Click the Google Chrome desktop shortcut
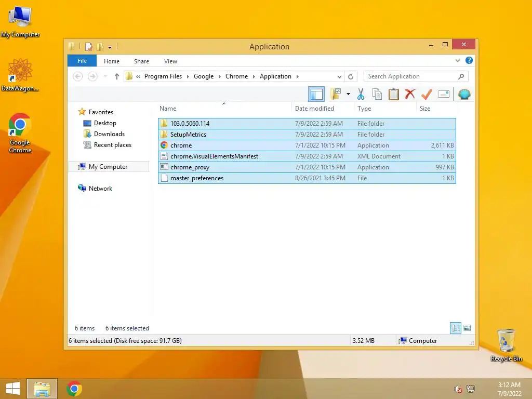This screenshot has width=532, height=399. [x=20, y=133]
